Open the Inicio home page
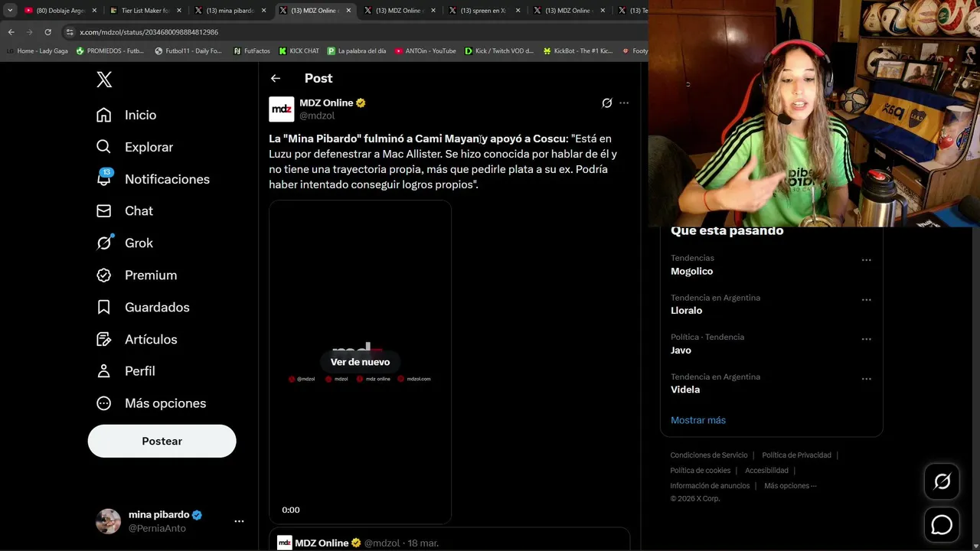 click(x=126, y=115)
